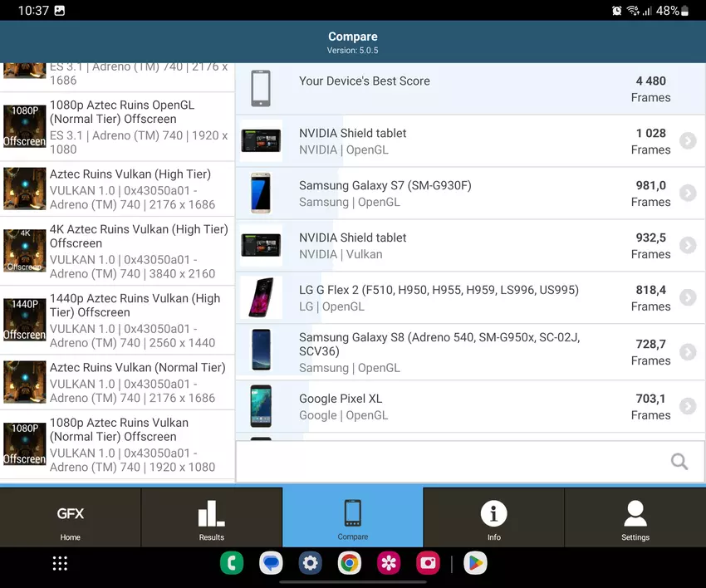Image resolution: width=706 pixels, height=588 pixels.
Task: Click the device search input field
Action: (449, 462)
